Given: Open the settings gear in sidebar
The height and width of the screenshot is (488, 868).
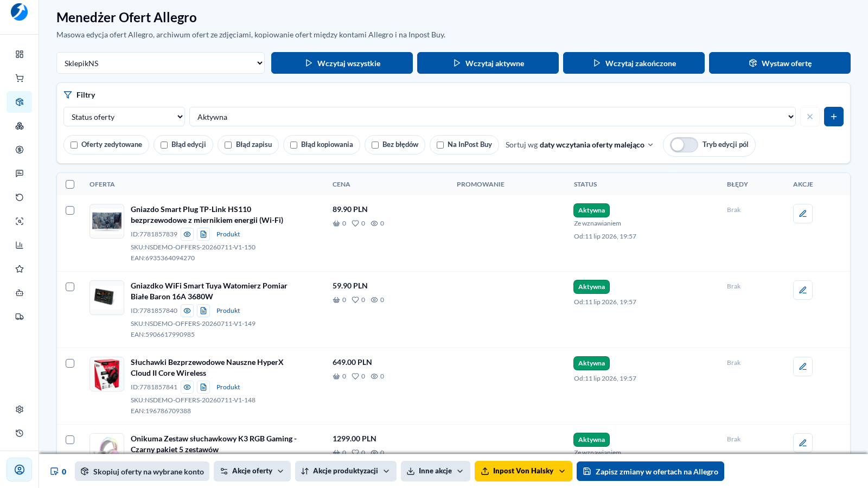Looking at the screenshot, I should [20, 409].
